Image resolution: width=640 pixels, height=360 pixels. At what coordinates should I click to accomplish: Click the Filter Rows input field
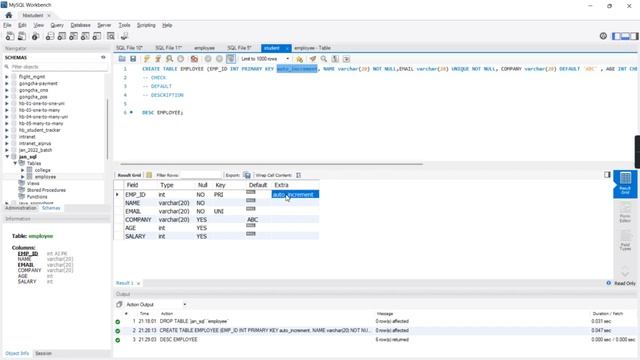(200, 175)
